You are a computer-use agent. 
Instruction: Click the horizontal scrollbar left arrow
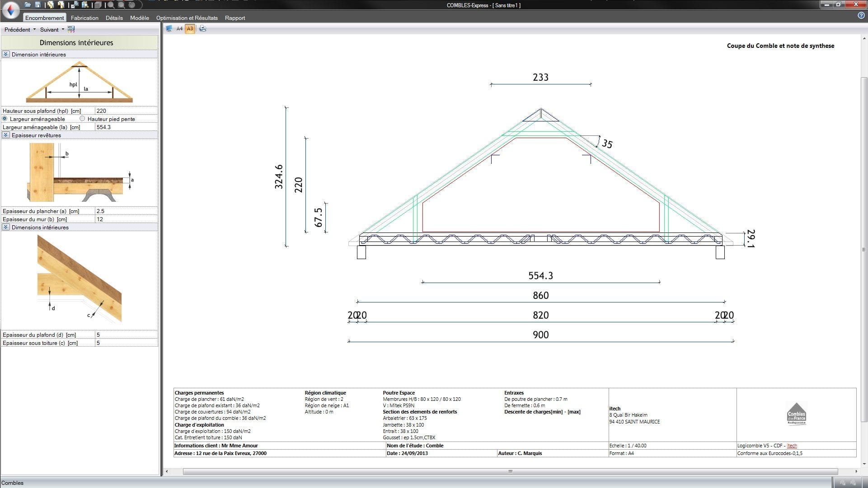(x=167, y=471)
